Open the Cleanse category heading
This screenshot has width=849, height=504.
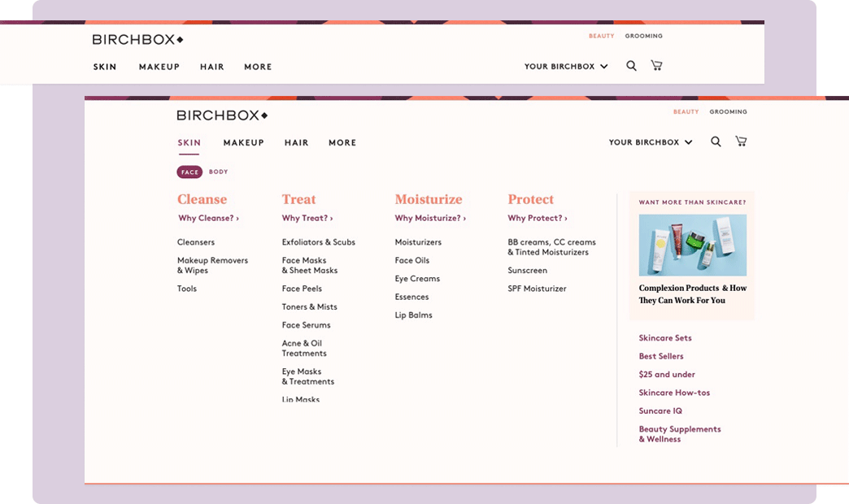point(202,199)
